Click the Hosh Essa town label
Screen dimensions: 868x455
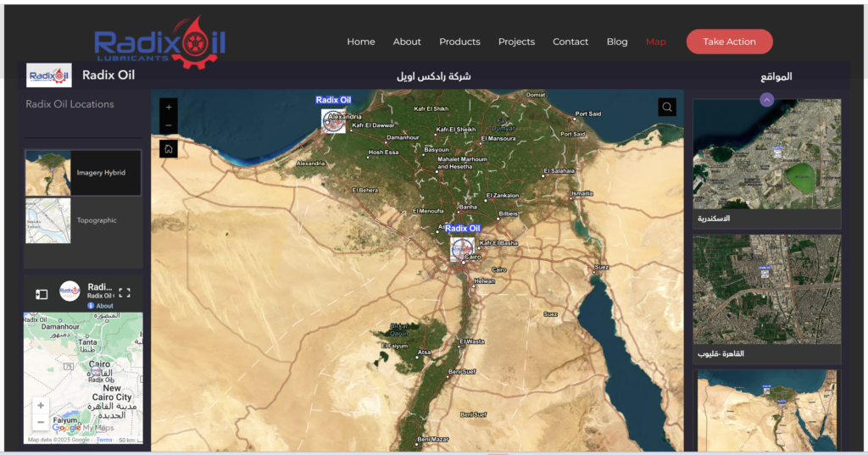click(x=384, y=153)
